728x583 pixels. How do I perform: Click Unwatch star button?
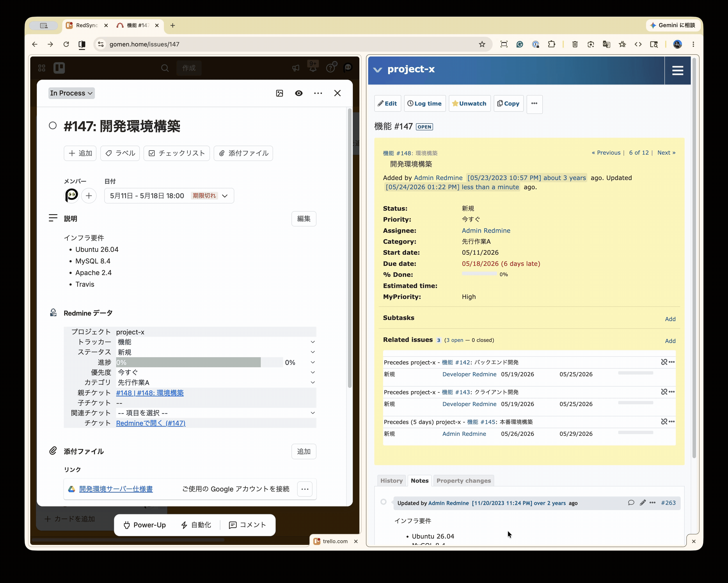469,104
